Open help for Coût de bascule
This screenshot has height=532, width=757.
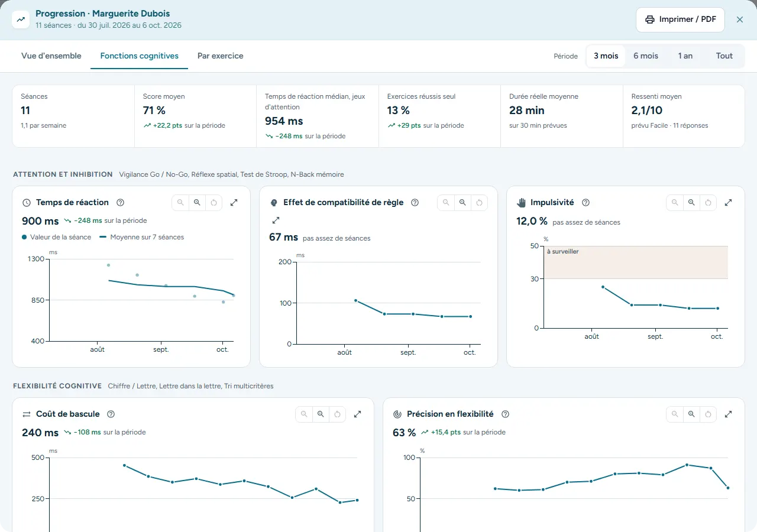pyautogui.click(x=111, y=414)
